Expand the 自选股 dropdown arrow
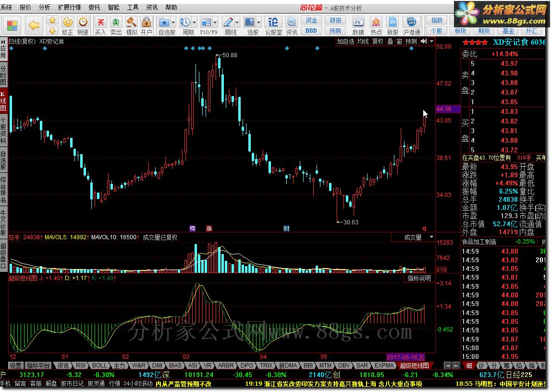This screenshot has width=551, height=392. (173, 23)
